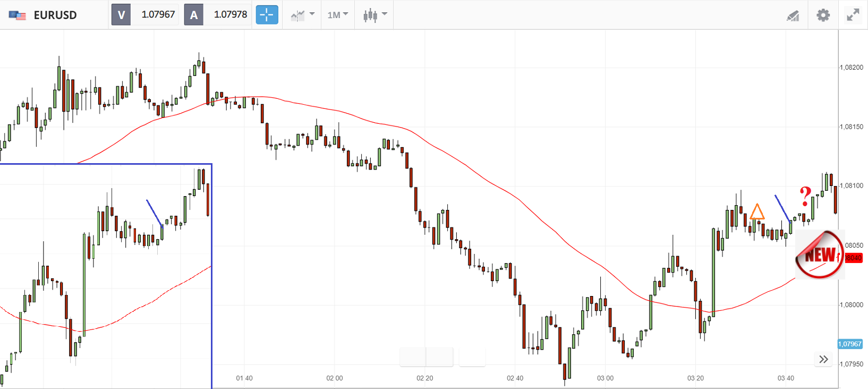Click the A buy price button
Viewport: 868px width, 389px height.
pyautogui.click(x=193, y=15)
